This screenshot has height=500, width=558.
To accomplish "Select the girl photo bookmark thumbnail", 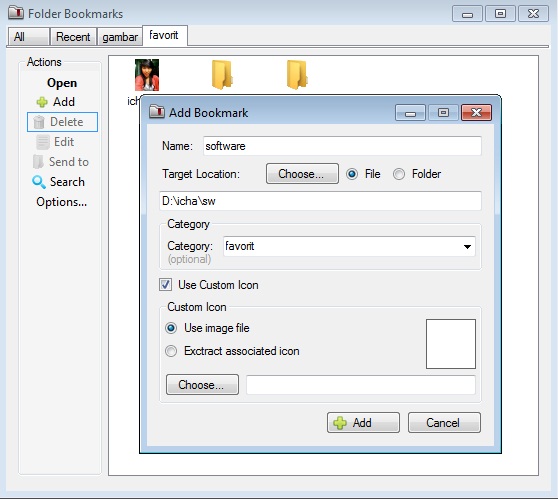I will click(x=147, y=75).
